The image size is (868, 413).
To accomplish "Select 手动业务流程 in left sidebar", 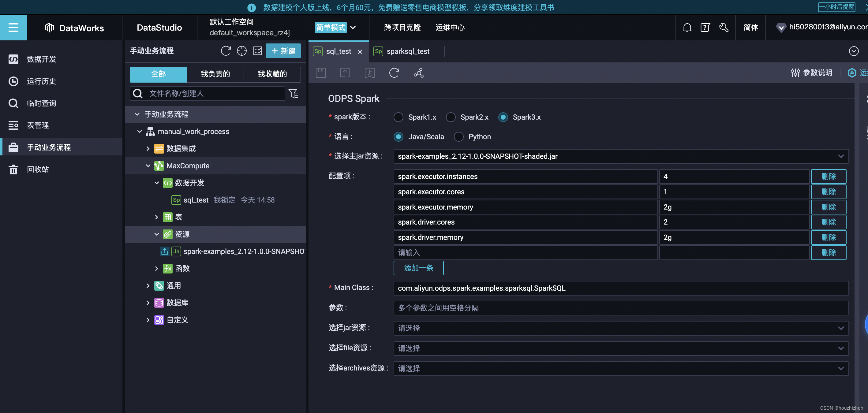I will [x=61, y=147].
